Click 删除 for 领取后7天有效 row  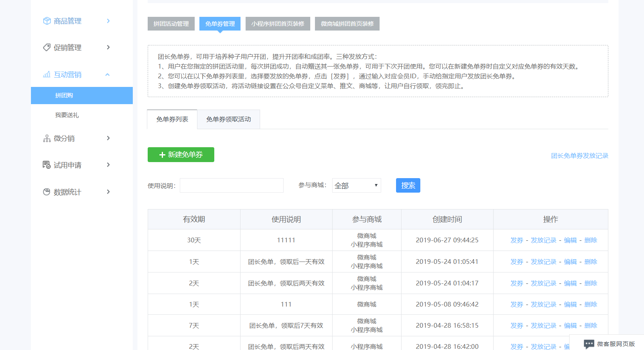591,326
